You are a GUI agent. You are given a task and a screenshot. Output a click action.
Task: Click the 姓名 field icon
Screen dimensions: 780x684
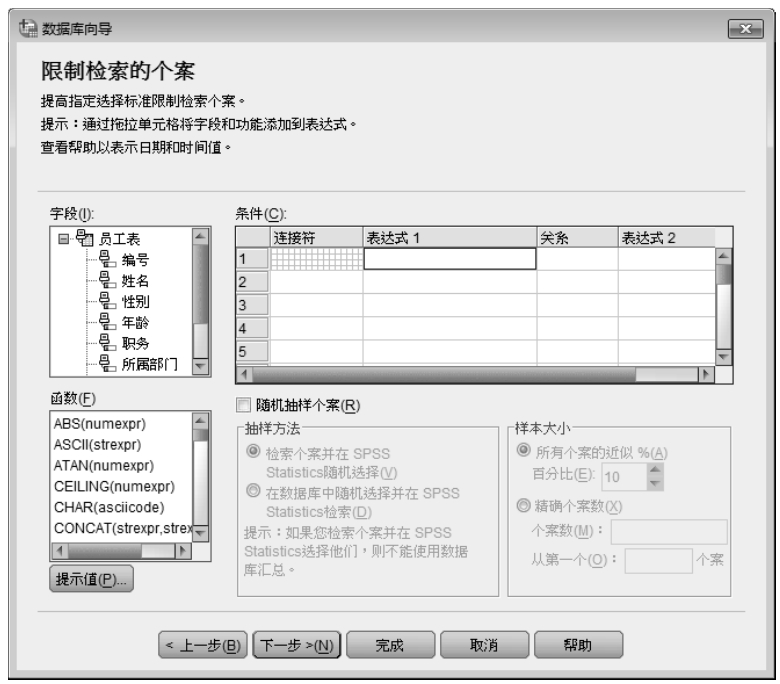pos(107,280)
